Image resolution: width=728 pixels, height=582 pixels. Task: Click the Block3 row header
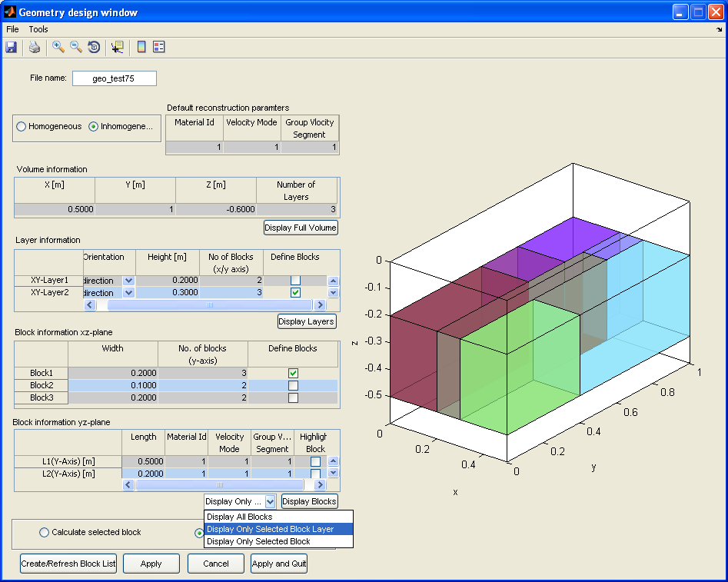(x=42, y=397)
